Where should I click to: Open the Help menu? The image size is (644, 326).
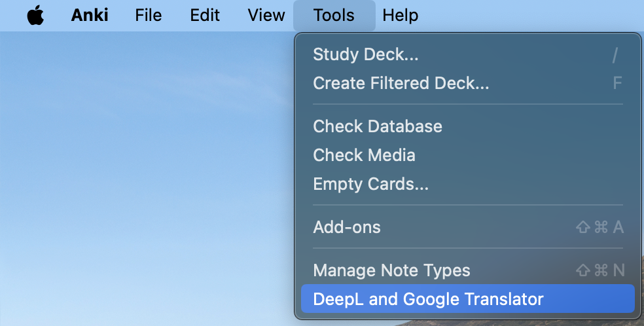point(401,16)
